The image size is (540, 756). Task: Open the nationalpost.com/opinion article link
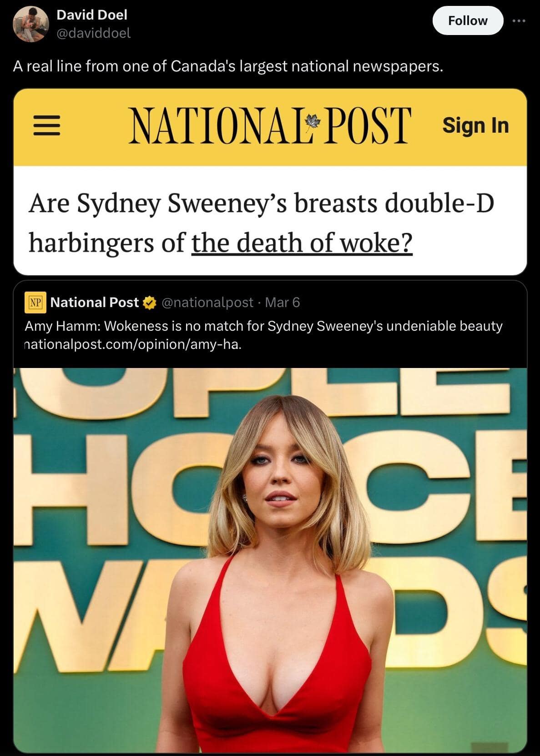(133, 344)
